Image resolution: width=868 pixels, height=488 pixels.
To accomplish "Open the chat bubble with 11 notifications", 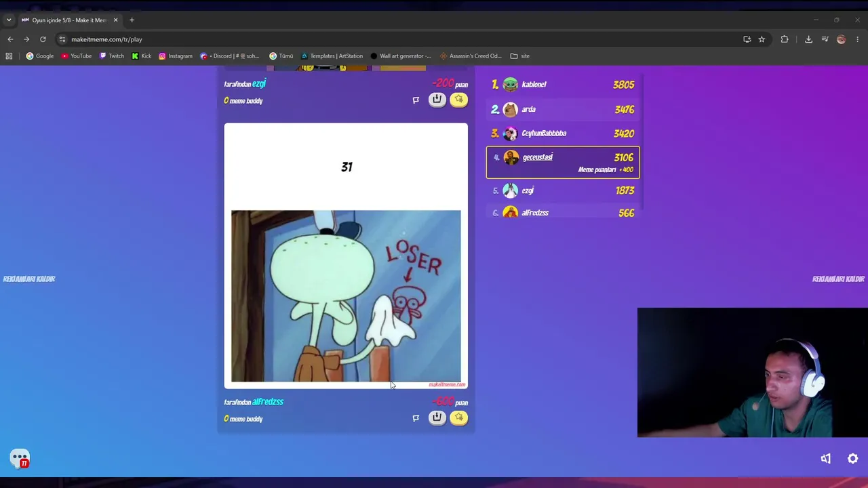I will [20, 459].
